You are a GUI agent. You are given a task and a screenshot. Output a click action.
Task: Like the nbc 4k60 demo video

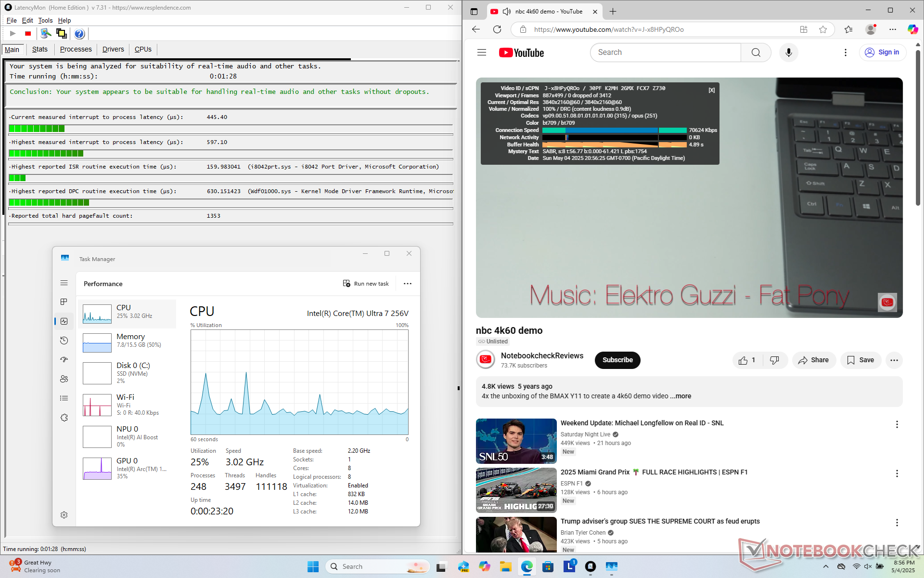click(747, 360)
